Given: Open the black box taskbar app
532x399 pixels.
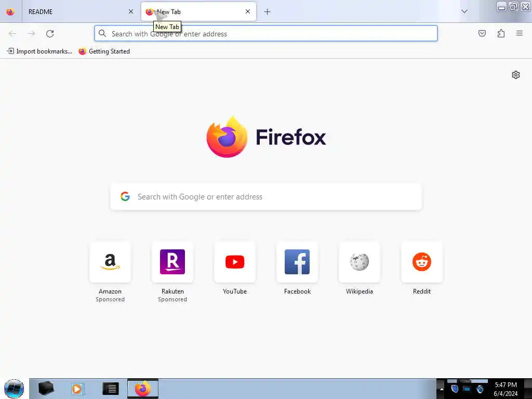Looking at the screenshot, I should [x=46, y=389].
